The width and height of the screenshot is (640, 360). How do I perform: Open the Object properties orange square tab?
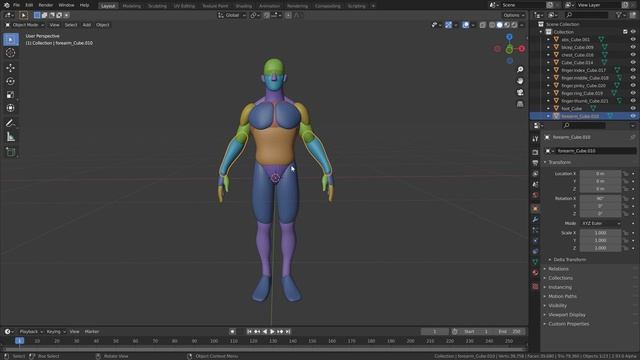[535, 209]
